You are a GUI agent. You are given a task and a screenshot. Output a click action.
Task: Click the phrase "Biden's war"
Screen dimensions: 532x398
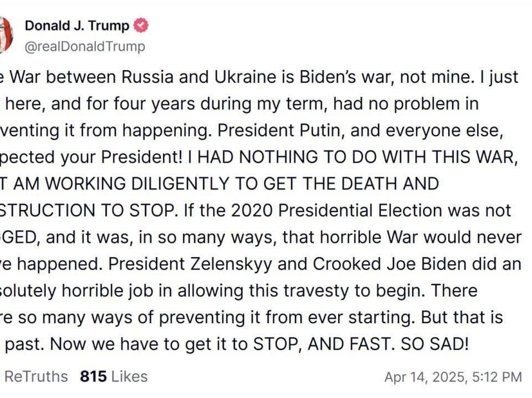point(347,77)
